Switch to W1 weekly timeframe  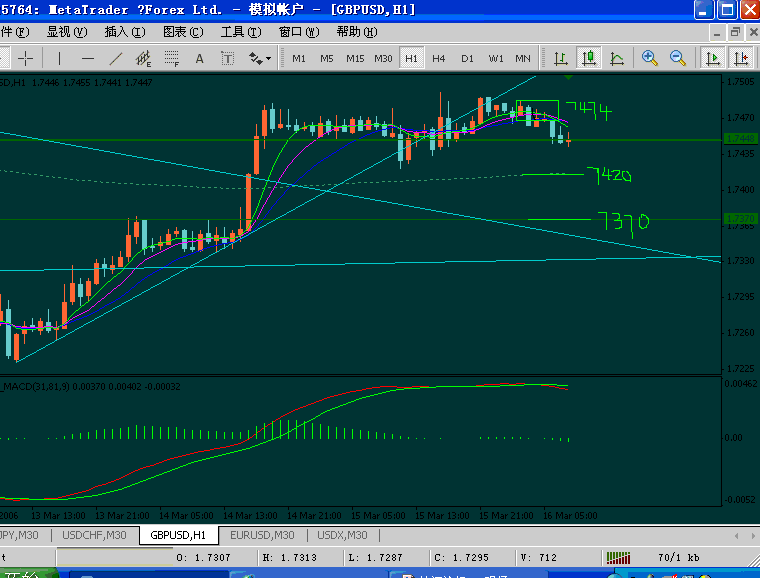496,59
